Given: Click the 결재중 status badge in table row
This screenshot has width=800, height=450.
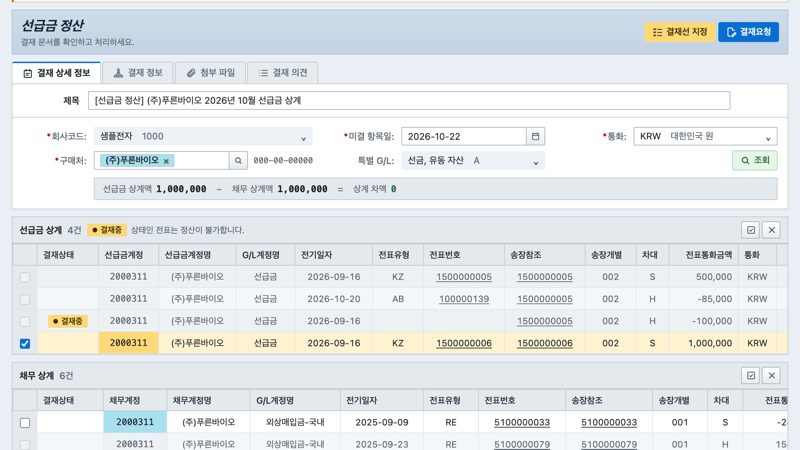Looking at the screenshot, I should coord(68,321).
